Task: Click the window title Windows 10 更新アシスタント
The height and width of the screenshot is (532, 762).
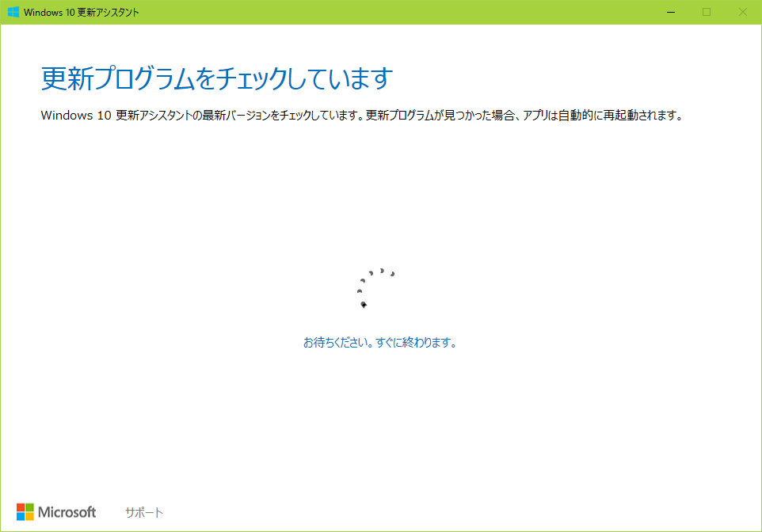Action: point(81,13)
